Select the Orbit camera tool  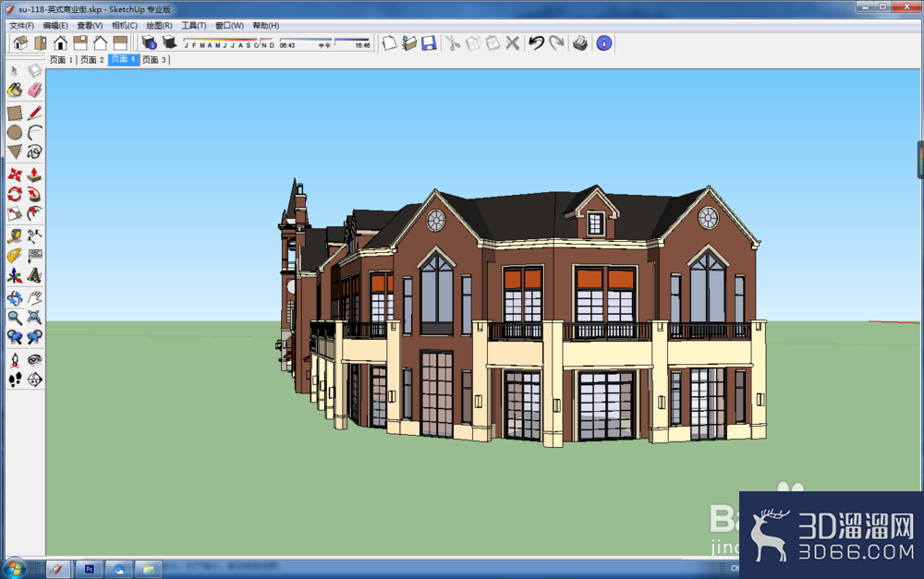point(15,298)
